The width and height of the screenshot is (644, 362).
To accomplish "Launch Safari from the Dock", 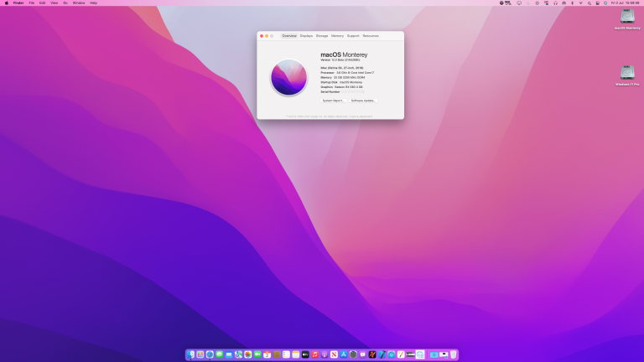I will pos(210,354).
